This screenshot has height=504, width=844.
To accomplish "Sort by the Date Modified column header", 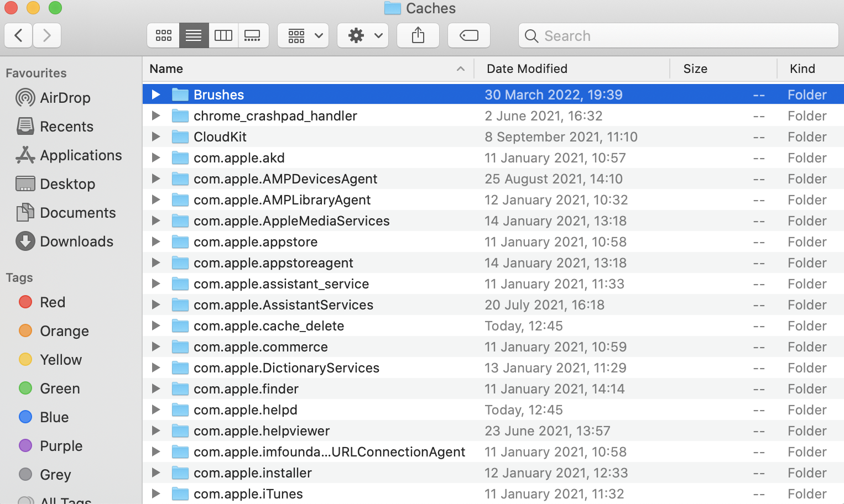I will tap(572, 69).
